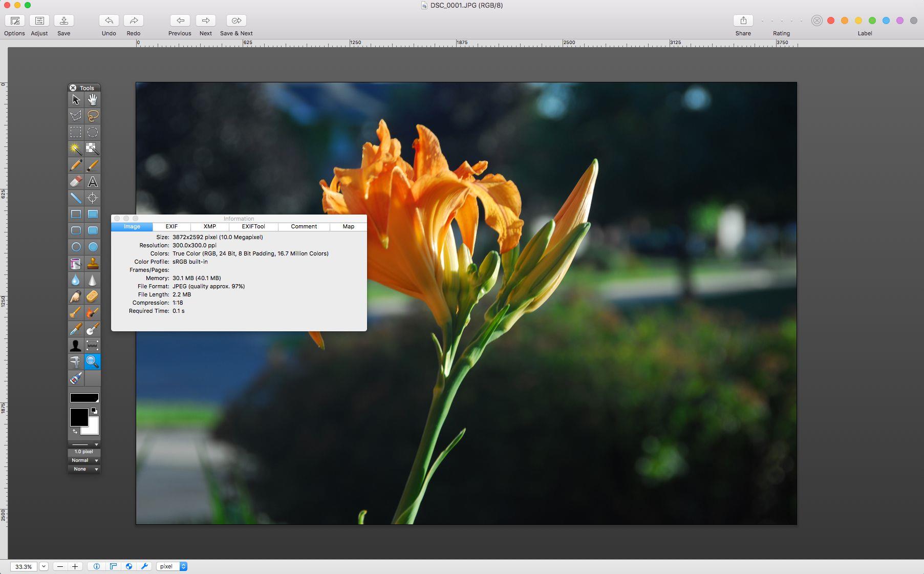
Task: Reset to default black and white colors
Action: pos(94,411)
